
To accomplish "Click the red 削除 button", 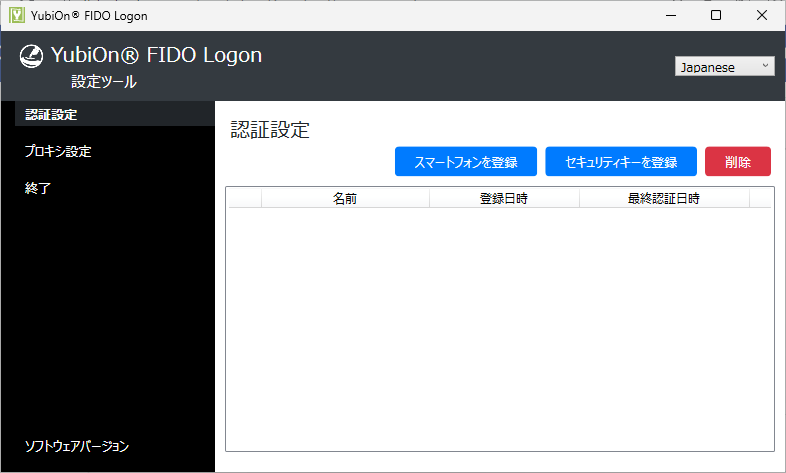I will point(737,161).
